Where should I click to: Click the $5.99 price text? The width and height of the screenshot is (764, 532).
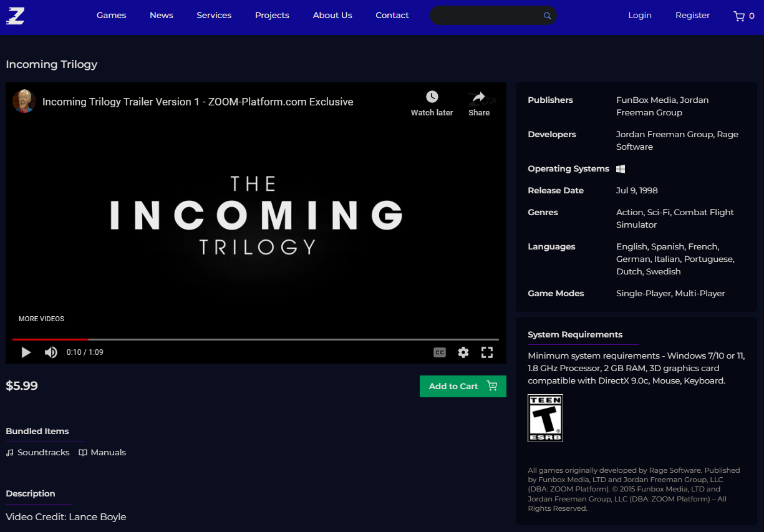pos(22,385)
